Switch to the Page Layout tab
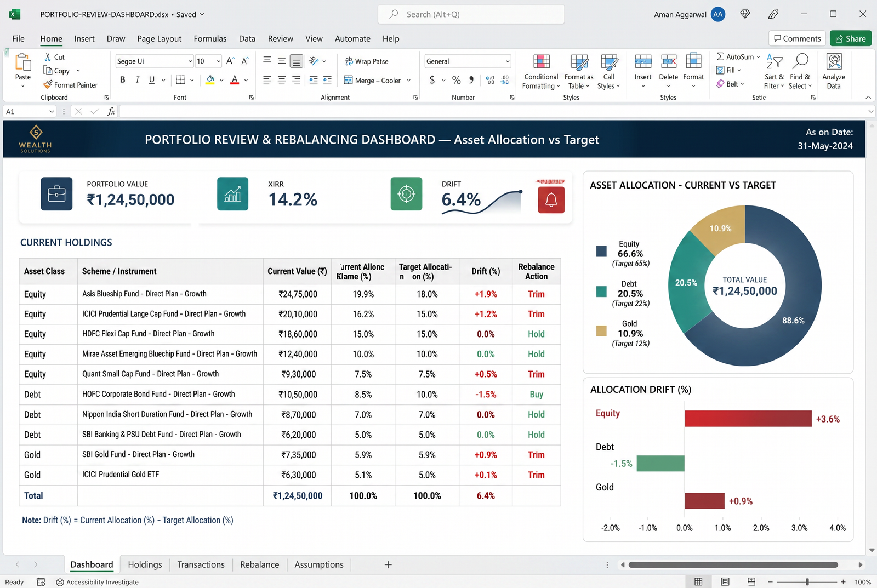This screenshot has height=588, width=877. pos(160,38)
